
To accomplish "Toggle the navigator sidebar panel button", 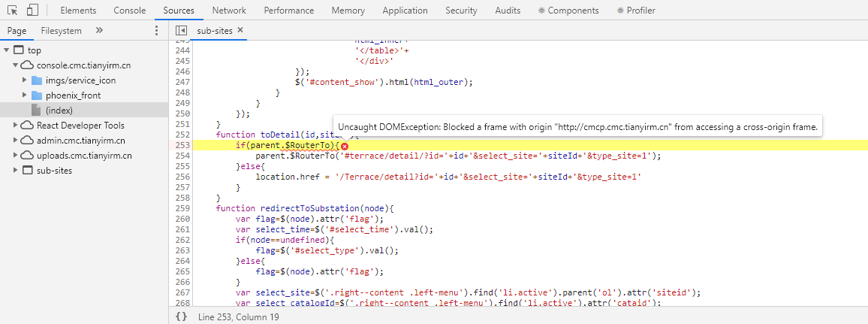I will coord(180,31).
